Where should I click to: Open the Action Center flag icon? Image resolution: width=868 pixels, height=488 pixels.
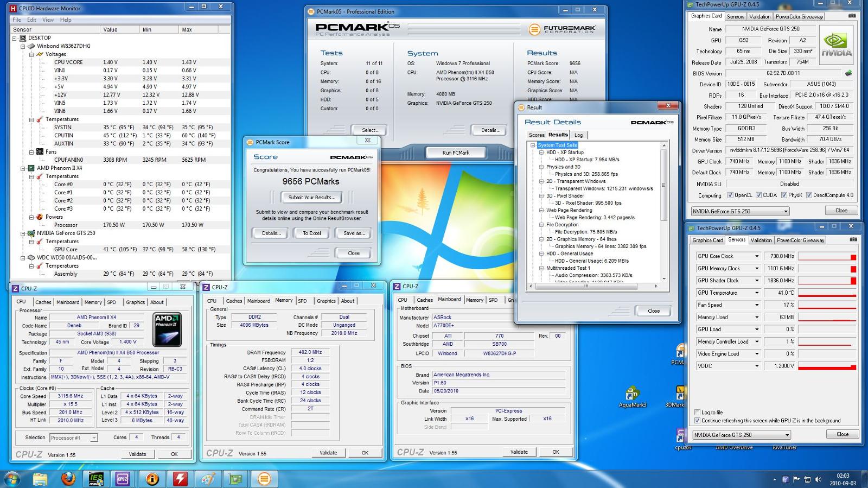pos(796,479)
